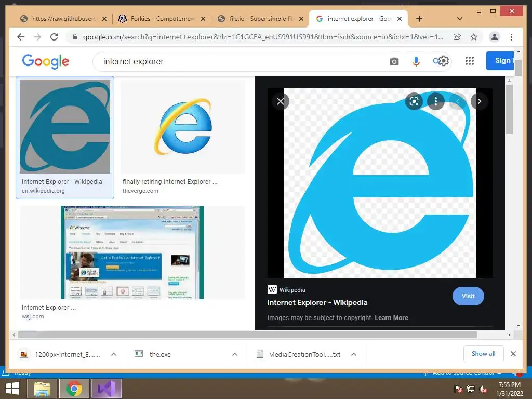Close the file.io tab

point(301,19)
